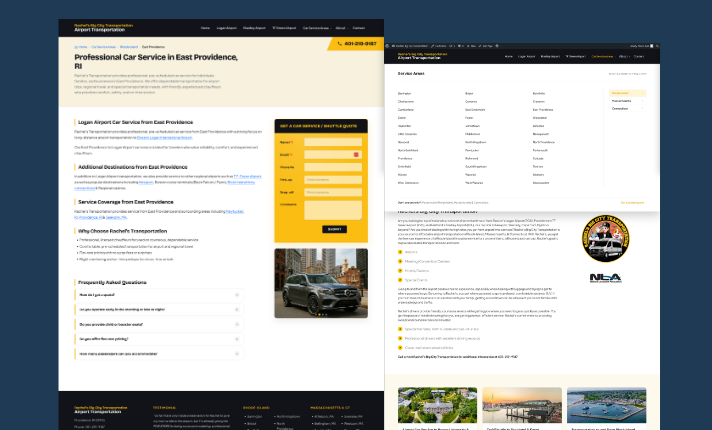Image resolution: width=712 pixels, height=430 pixels.
Task: Click Logan Airport in left page navigation
Action: pos(227,28)
